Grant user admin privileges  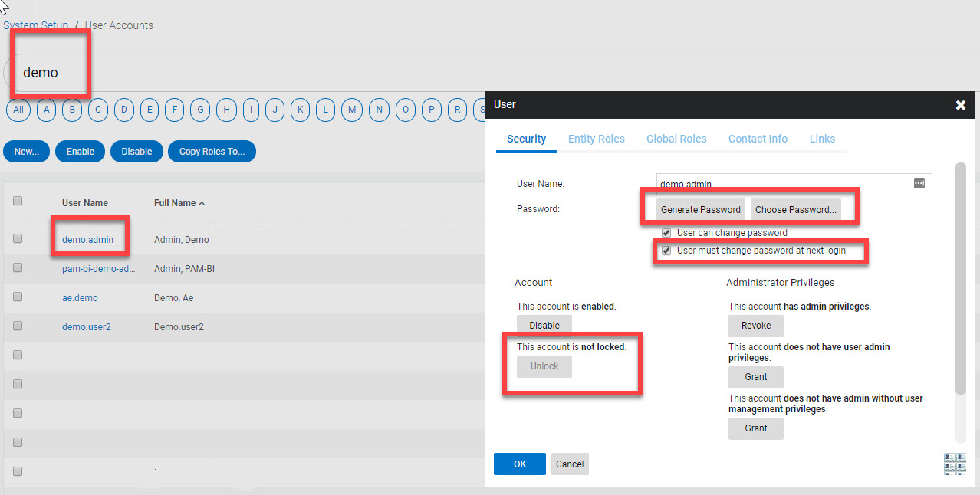755,377
